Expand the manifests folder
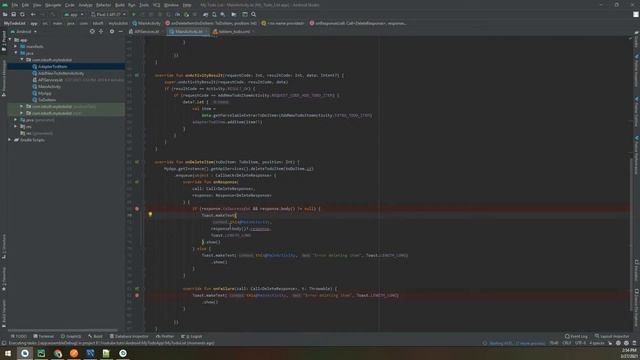This screenshot has height=360, width=640. (x=16, y=47)
